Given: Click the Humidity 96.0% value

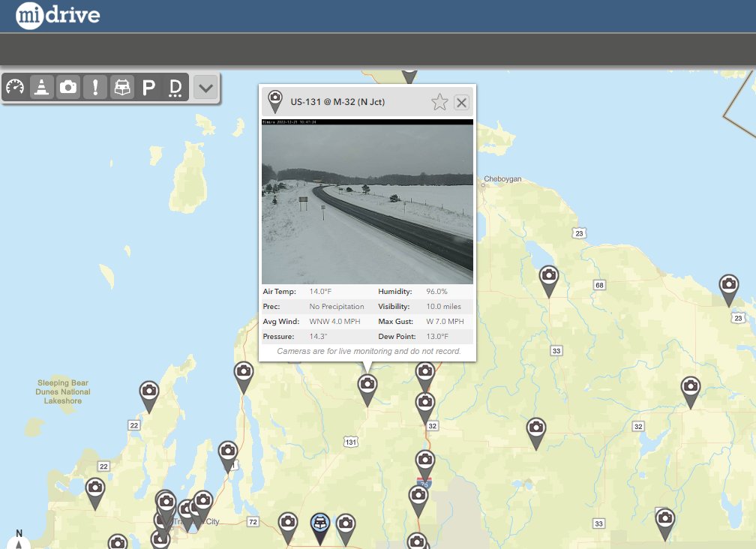Looking at the screenshot, I should coord(436,292).
